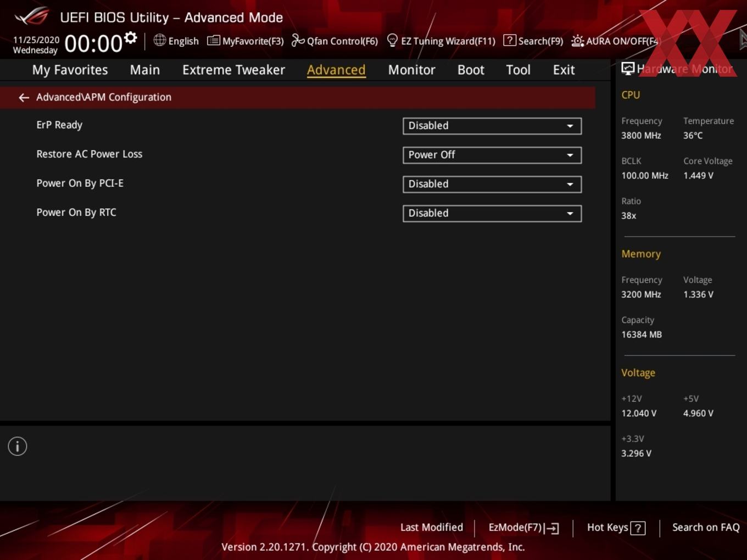
Task: Toggle AURA ON/OFF lighting
Action: coord(615,41)
